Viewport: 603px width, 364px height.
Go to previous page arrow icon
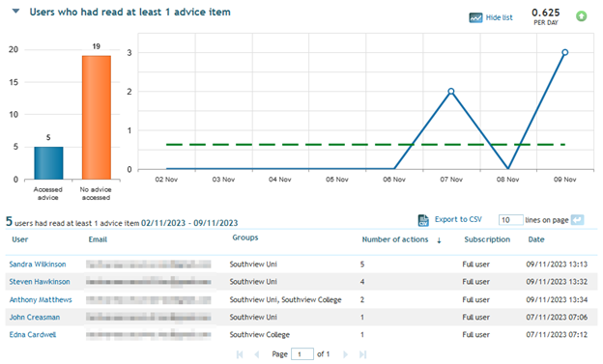(x=256, y=354)
